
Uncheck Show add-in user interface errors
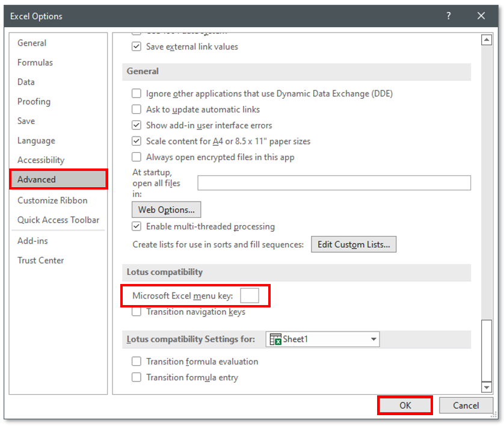coord(137,125)
